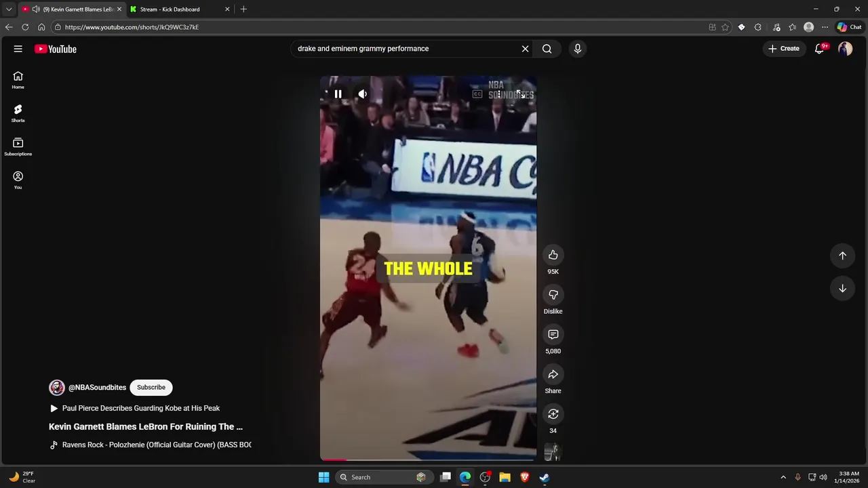Open Task View from taskbar

point(446,477)
